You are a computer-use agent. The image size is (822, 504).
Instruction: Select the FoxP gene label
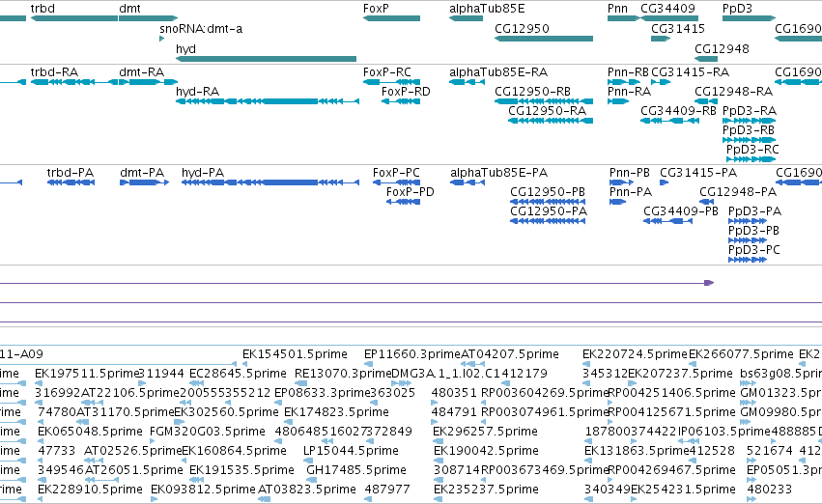(376, 9)
